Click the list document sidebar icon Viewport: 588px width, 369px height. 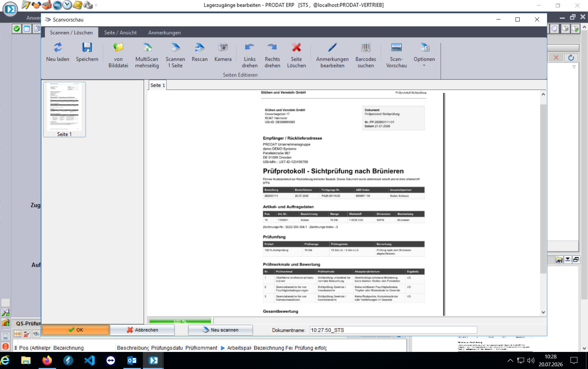[x=5, y=336]
